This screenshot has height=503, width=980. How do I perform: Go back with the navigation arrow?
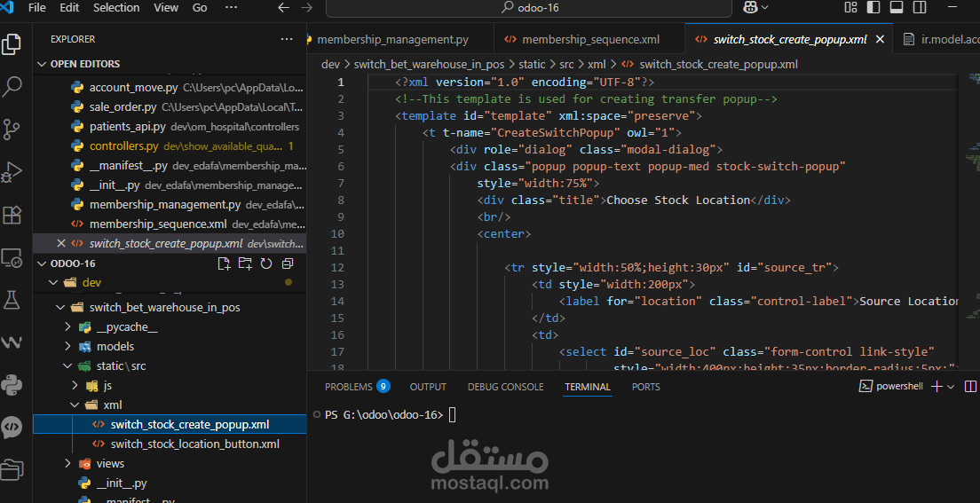[x=283, y=7]
